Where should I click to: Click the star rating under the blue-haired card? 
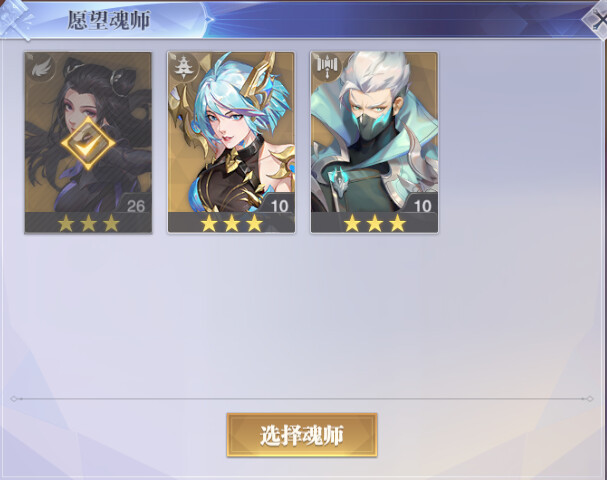click(x=231, y=223)
